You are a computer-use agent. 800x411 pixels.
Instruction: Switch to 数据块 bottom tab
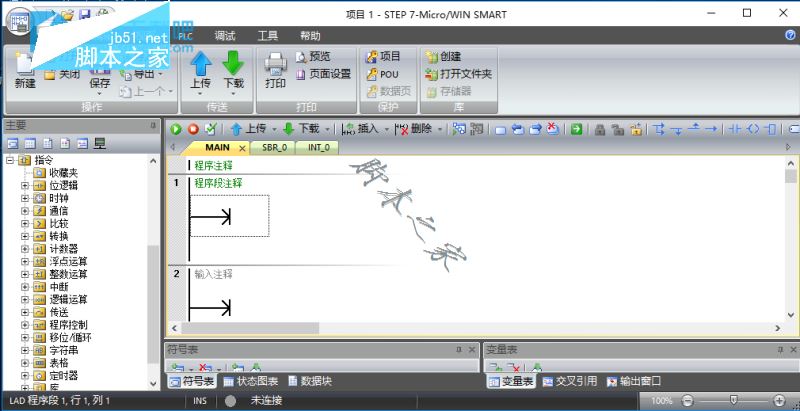(x=310, y=381)
